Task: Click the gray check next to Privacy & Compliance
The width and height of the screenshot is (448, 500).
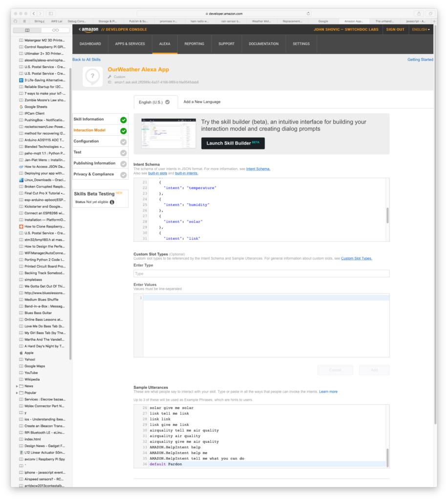Action: pyautogui.click(x=124, y=175)
